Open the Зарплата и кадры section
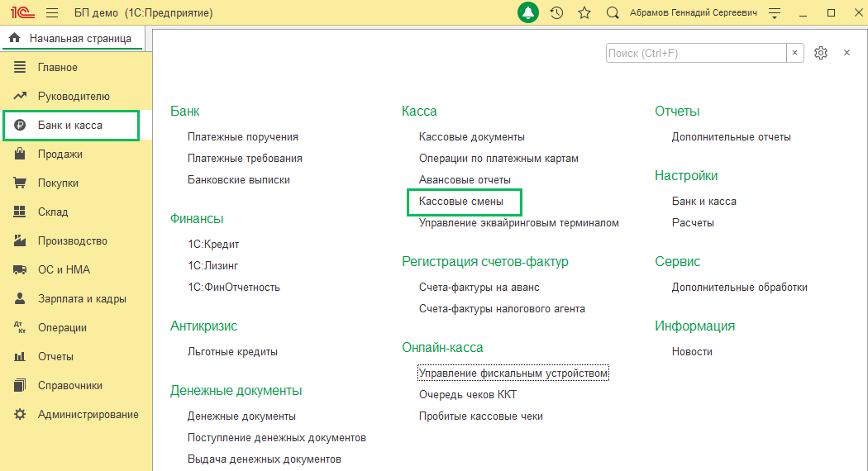The width and height of the screenshot is (868, 471). 82,299
